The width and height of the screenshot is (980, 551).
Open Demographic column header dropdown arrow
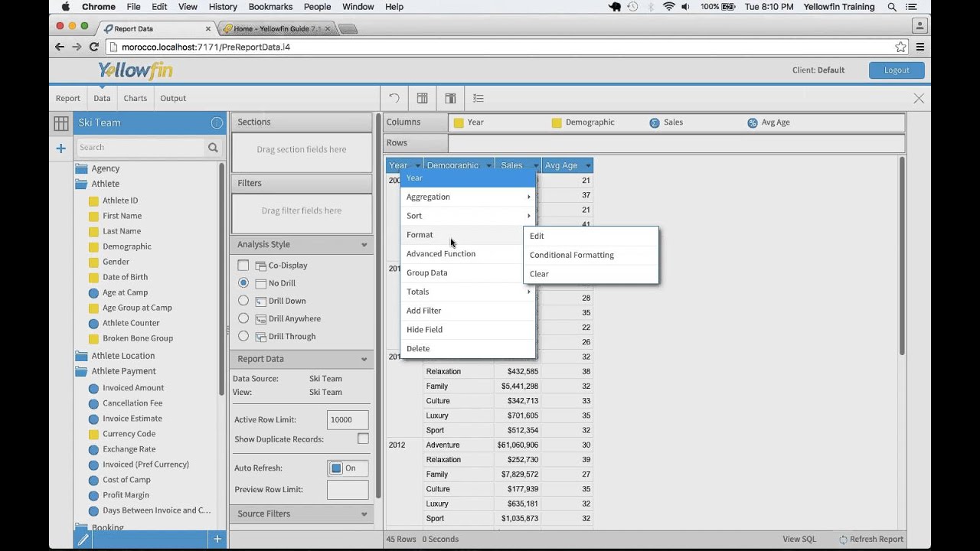[489, 165]
